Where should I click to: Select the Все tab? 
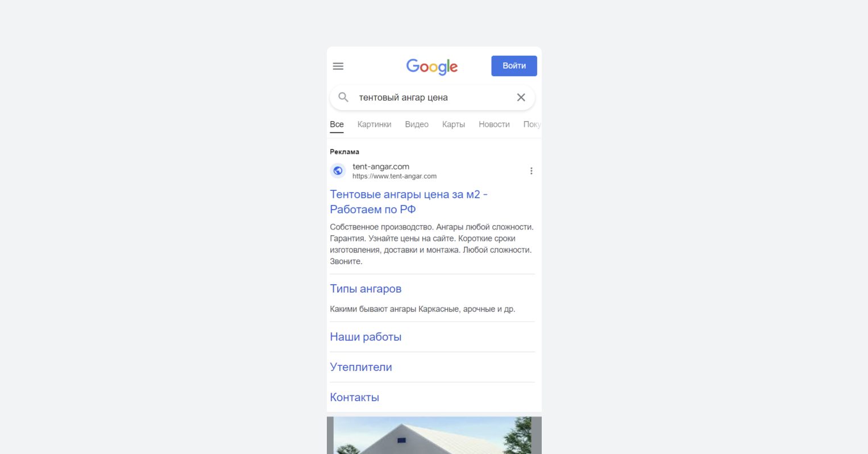coord(337,124)
